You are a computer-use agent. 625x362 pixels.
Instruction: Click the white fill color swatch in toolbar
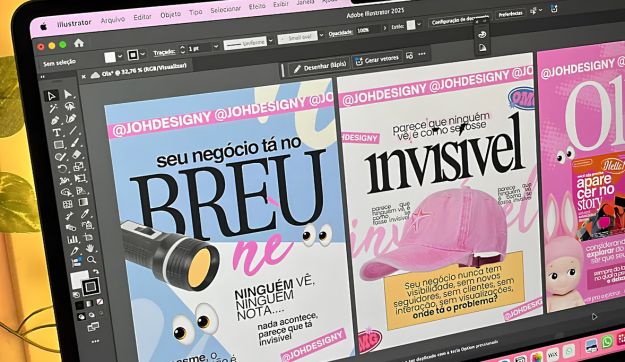80,279
